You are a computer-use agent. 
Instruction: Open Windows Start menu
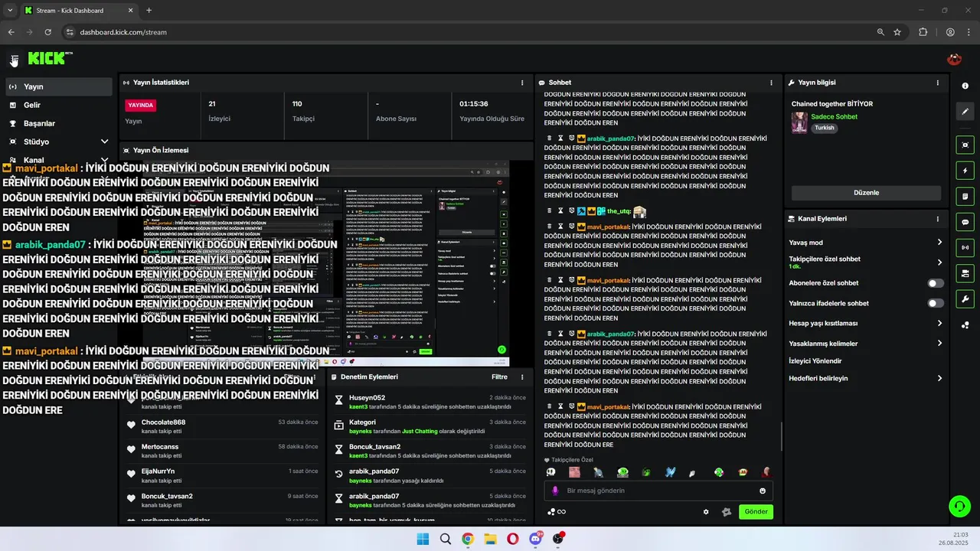click(423, 539)
